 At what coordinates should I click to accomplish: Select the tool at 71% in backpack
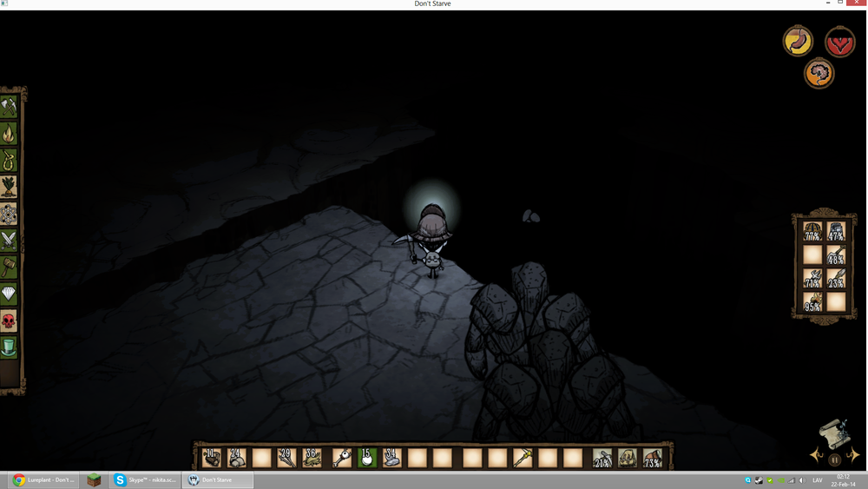pos(812,278)
